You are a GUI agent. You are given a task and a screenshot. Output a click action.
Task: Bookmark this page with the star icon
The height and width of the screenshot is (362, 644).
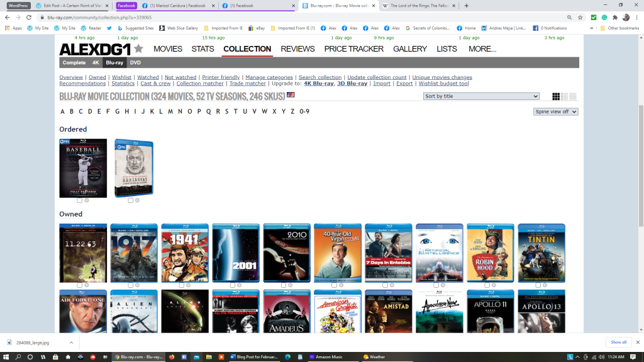(579, 18)
